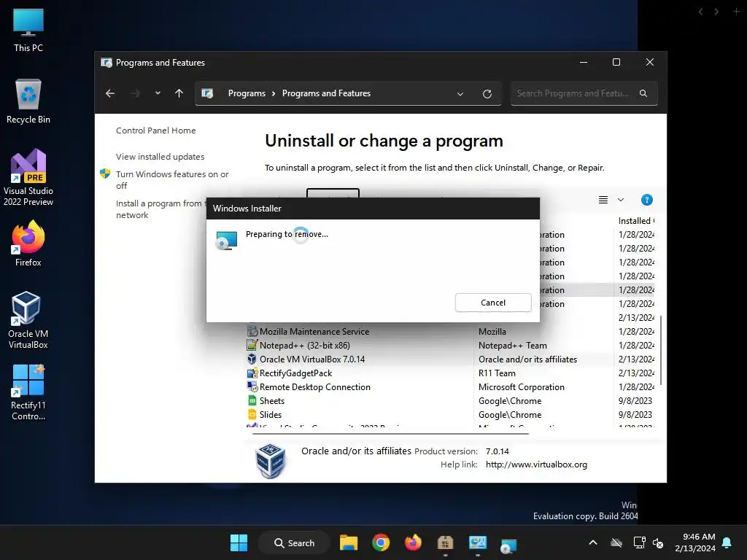
Task: Select the Mozilla Maintenance Service icon
Action: (x=252, y=332)
